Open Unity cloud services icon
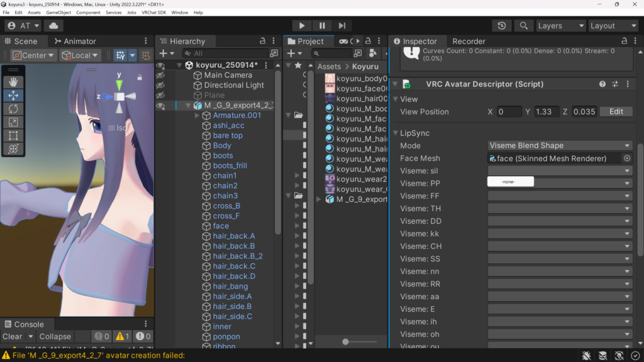Image resolution: width=644 pixels, height=362 pixels. click(x=53, y=26)
